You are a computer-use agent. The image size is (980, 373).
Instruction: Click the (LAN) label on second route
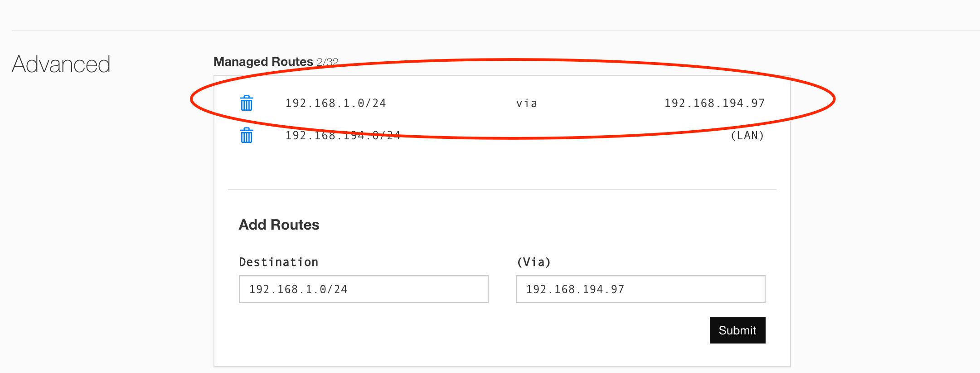(747, 135)
